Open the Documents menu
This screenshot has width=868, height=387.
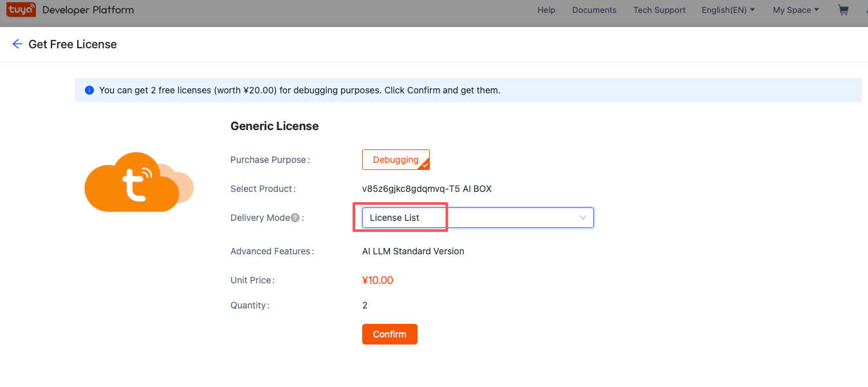tap(593, 10)
